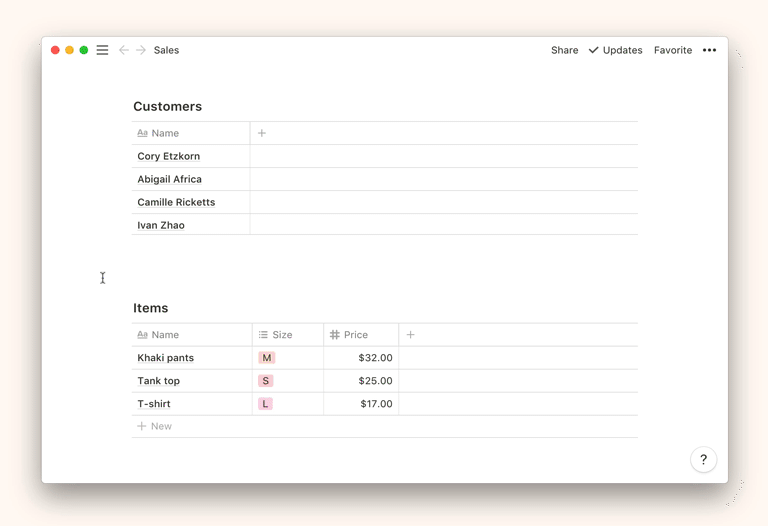This screenshot has height=526, width=768.
Task: Click the back navigation arrow
Action: click(124, 50)
